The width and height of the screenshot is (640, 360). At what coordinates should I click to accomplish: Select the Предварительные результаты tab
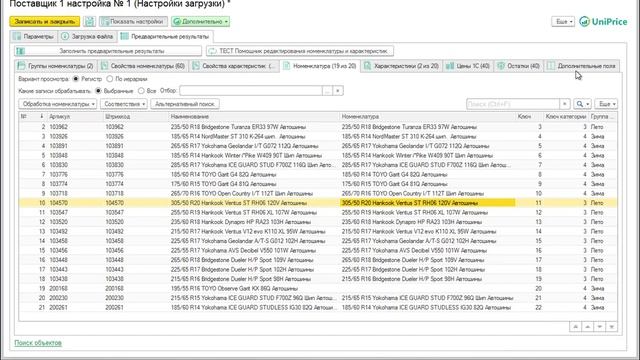165,36
